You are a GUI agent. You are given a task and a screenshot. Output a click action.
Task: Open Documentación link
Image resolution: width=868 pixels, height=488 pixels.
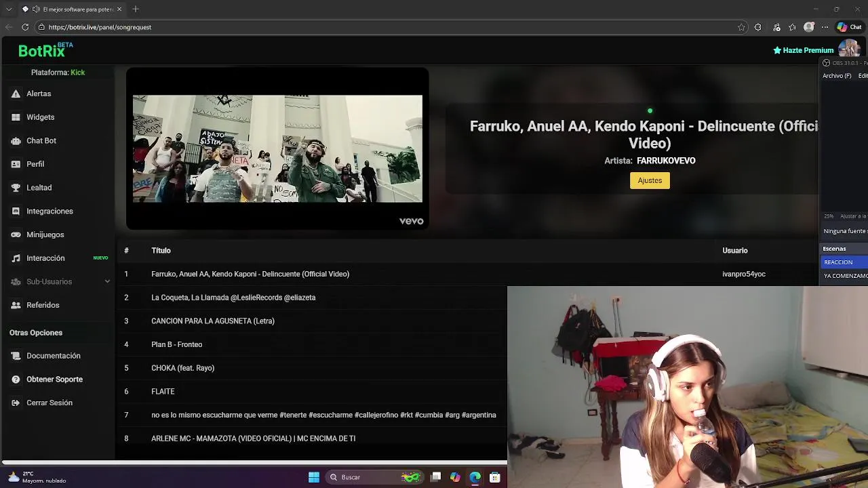coord(54,356)
